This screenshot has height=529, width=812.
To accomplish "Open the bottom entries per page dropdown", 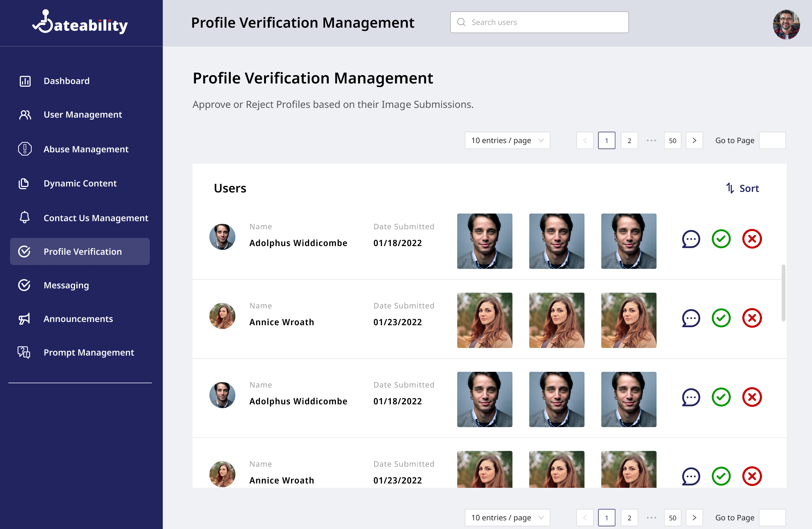I will click(x=507, y=517).
